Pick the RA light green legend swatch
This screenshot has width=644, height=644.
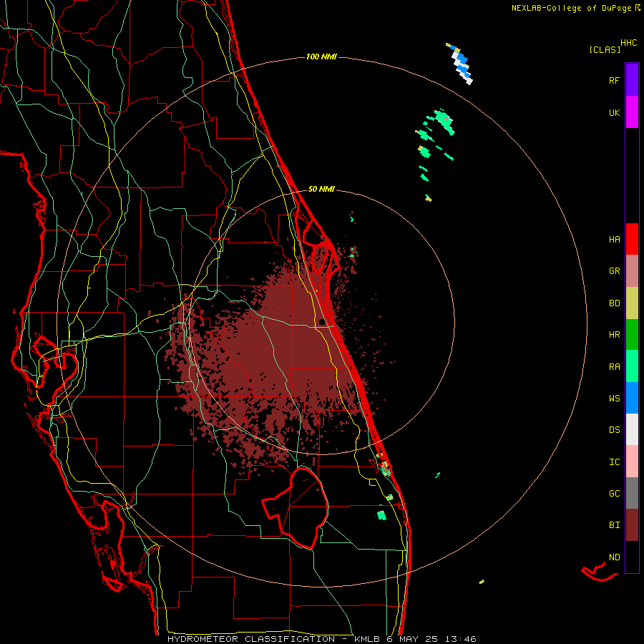point(632,366)
